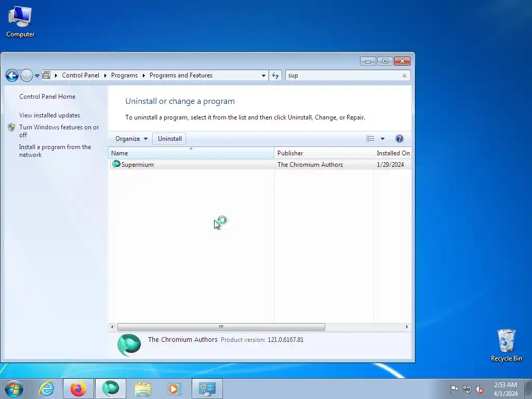Select Programs and Features breadcrumb

click(181, 75)
